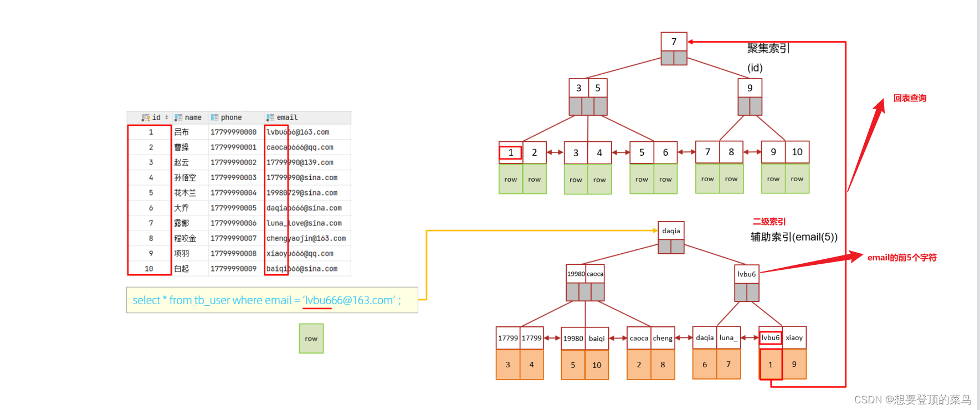Click orange id box 7 under luna_
The image size is (980, 410).
(728, 364)
